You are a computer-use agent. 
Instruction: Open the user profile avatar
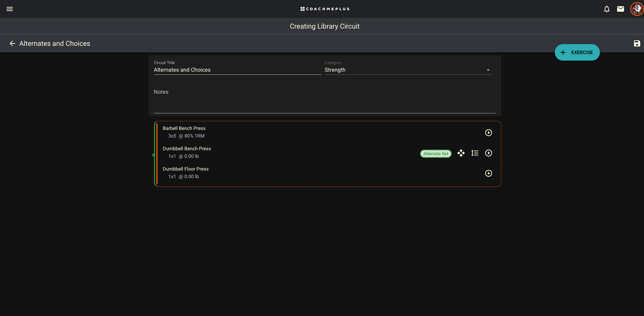(637, 9)
